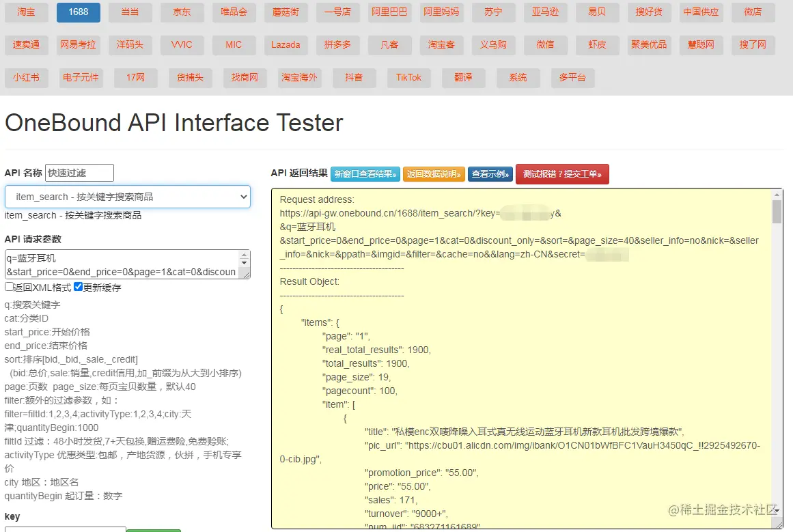Switch to the 阿里妈妈 tab
The image size is (793, 532).
(x=441, y=12)
